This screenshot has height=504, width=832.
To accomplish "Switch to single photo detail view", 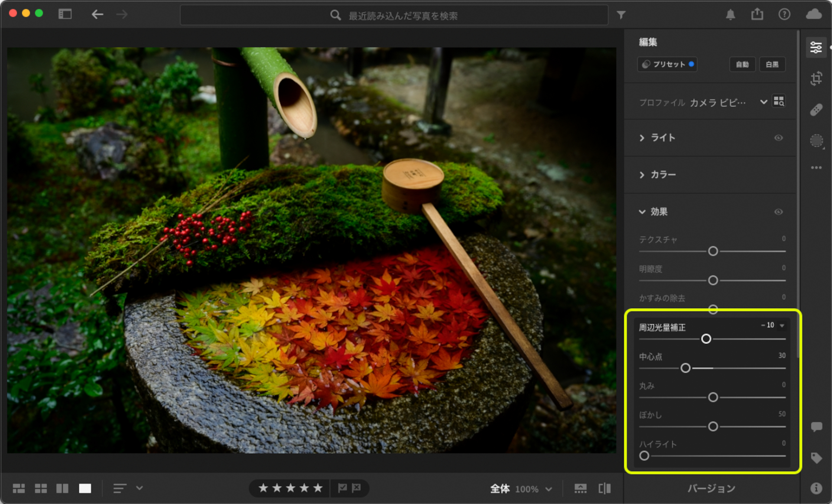I will coord(85,489).
